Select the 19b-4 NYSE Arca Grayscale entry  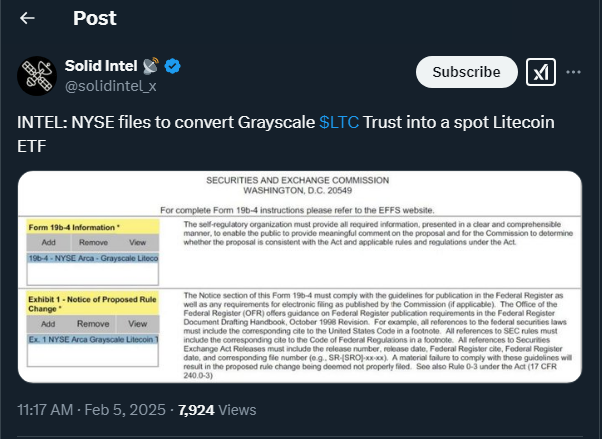[93, 258]
